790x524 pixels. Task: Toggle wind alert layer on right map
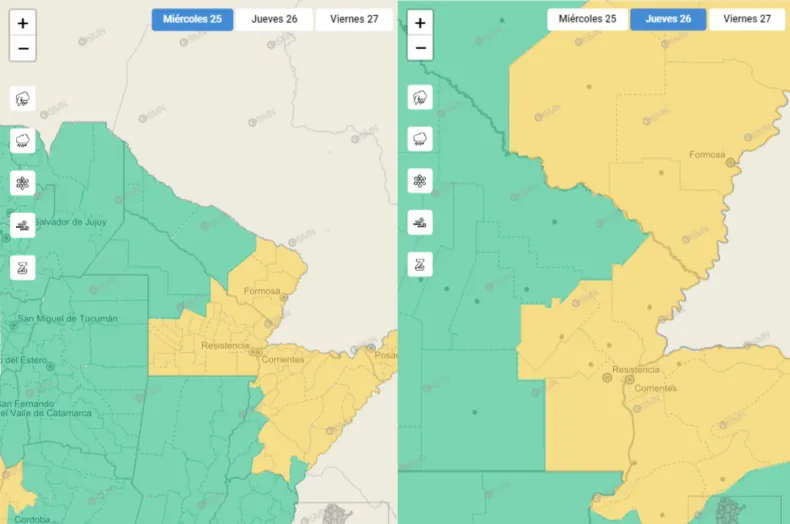click(x=421, y=223)
